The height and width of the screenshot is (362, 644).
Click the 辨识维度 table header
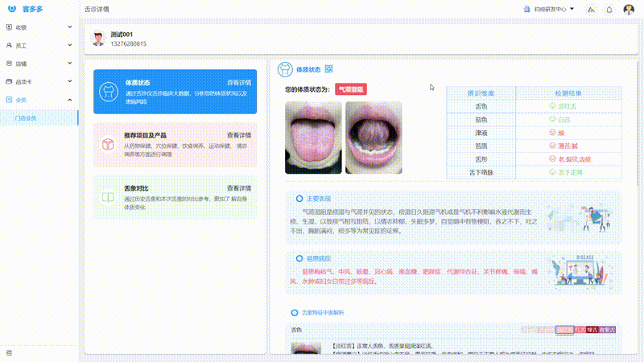[x=481, y=93]
